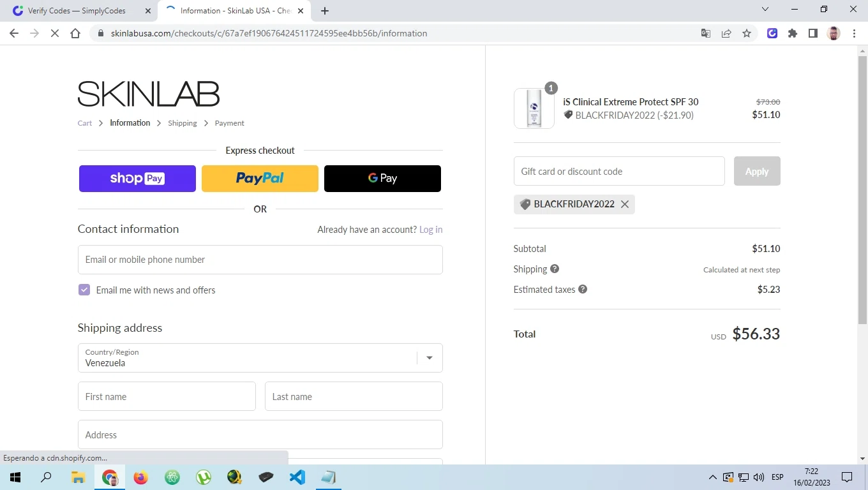The width and height of the screenshot is (868, 490).
Task: Click the Address field
Action: point(260,434)
